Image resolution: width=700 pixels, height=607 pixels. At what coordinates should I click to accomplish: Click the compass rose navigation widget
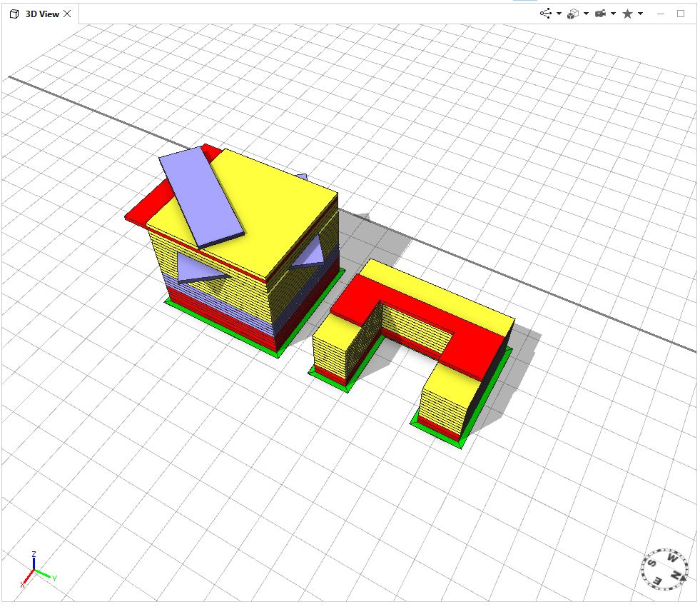pos(665,570)
